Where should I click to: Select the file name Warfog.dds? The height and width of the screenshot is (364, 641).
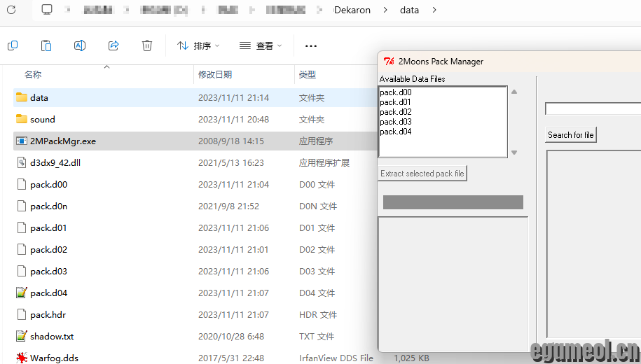54,358
